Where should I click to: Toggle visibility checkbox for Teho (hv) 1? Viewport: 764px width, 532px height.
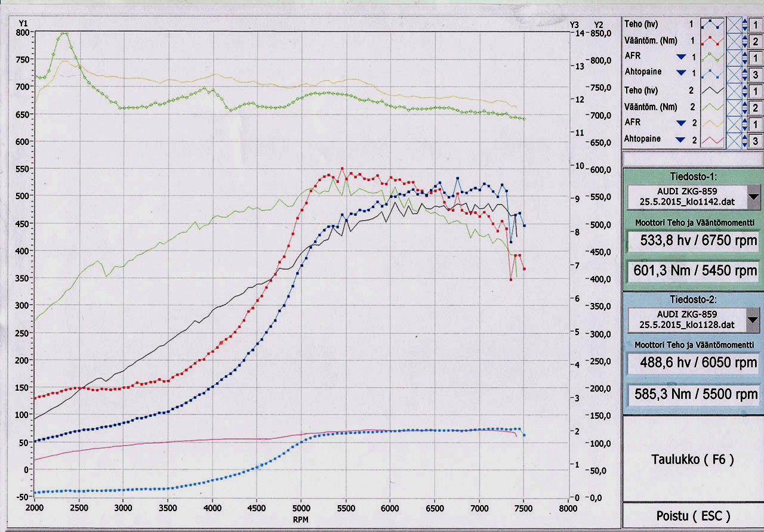coord(734,24)
